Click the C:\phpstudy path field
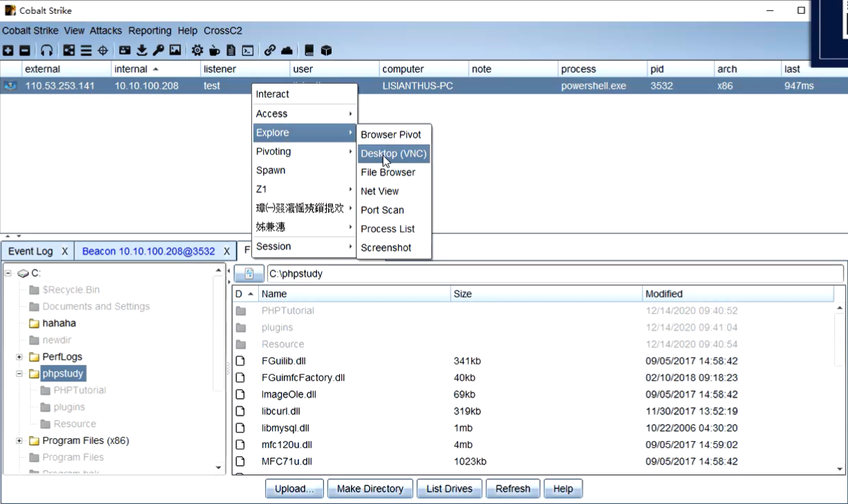Screen dimensions: 848x504 coord(555,273)
